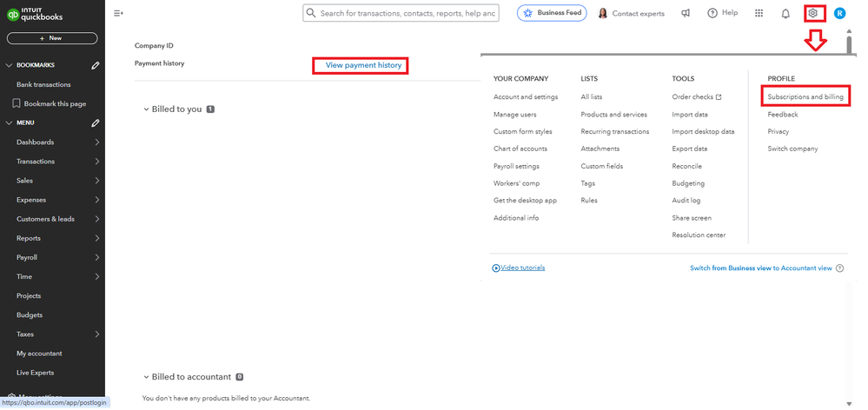Open Budgets in sidebar
This screenshot has height=410, width=868.
[30, 315]
